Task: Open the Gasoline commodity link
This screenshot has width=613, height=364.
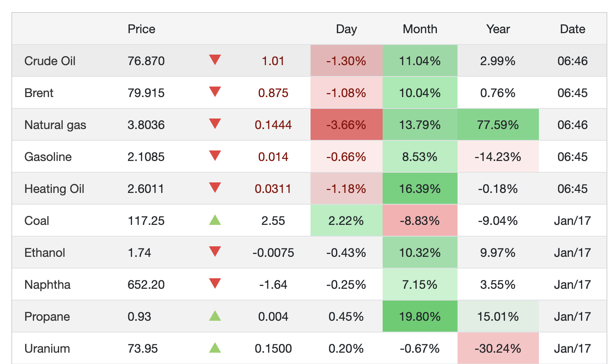Action: tap(48, 157)
